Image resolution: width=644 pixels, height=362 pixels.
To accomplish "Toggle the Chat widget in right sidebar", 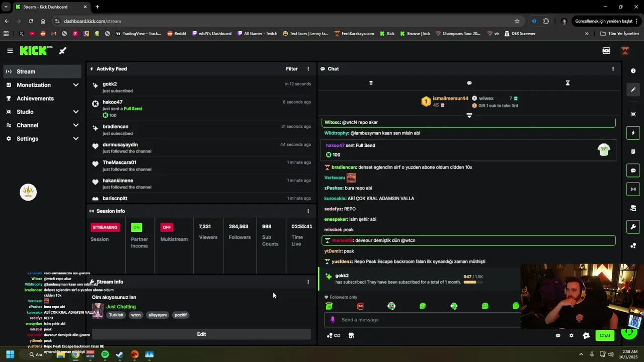I will [633, 170].
